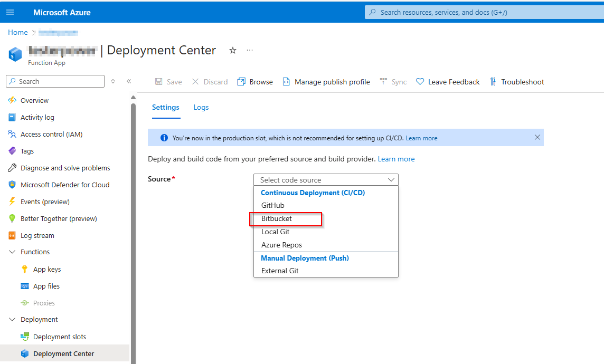
Task: Click the Save toolbar button
Action: (168, 82)
